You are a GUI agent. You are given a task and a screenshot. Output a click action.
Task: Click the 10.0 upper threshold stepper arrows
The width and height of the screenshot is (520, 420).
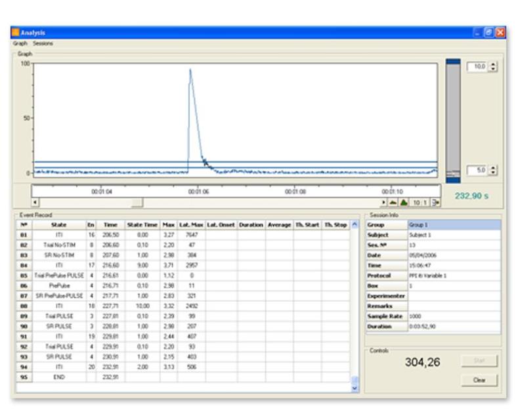494,68
